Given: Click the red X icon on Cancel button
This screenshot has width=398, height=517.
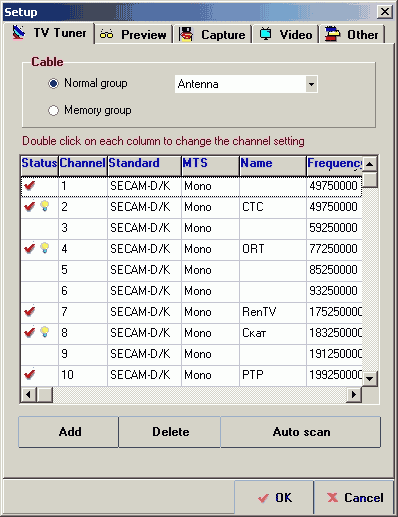Looking at the screenshot, I should point(332,497).
